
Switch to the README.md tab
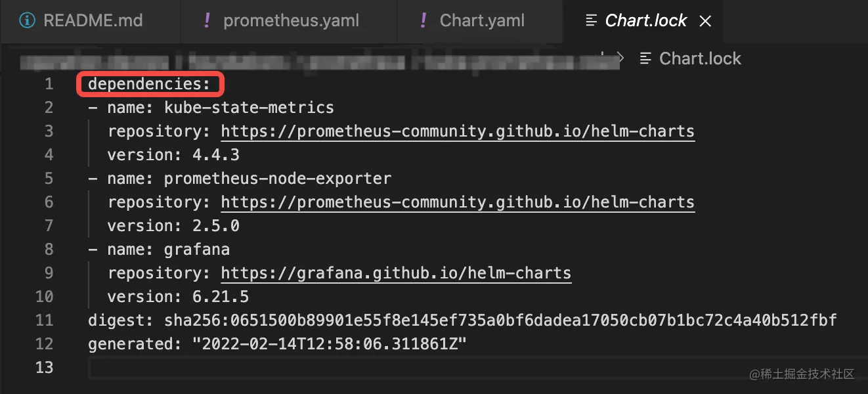[x=93, y=21]
